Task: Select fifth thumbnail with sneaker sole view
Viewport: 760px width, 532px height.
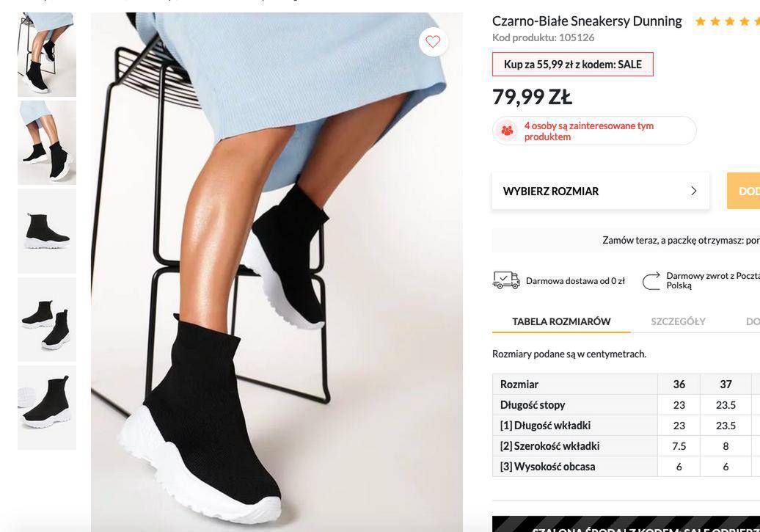Action: (47, 407)
